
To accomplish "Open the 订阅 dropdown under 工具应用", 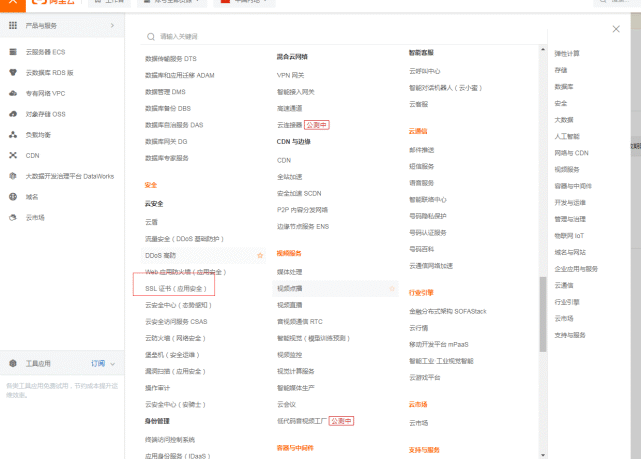I will click(x=101, y=364).
